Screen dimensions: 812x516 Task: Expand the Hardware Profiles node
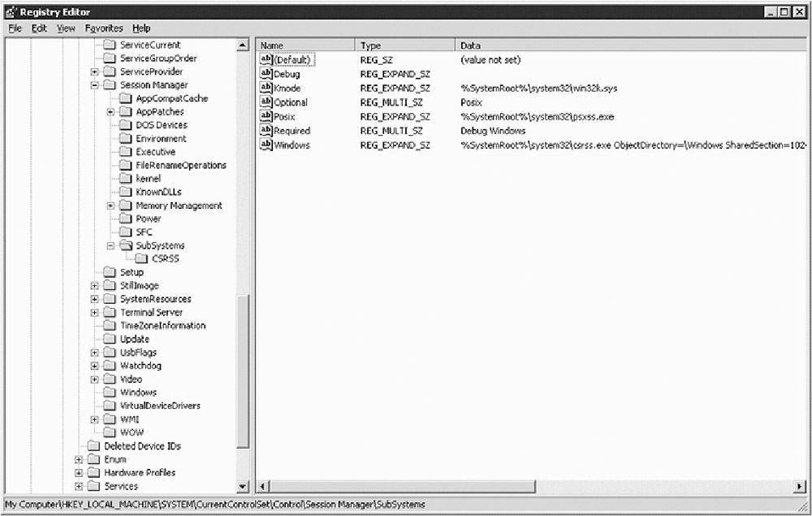click(79, 473)
